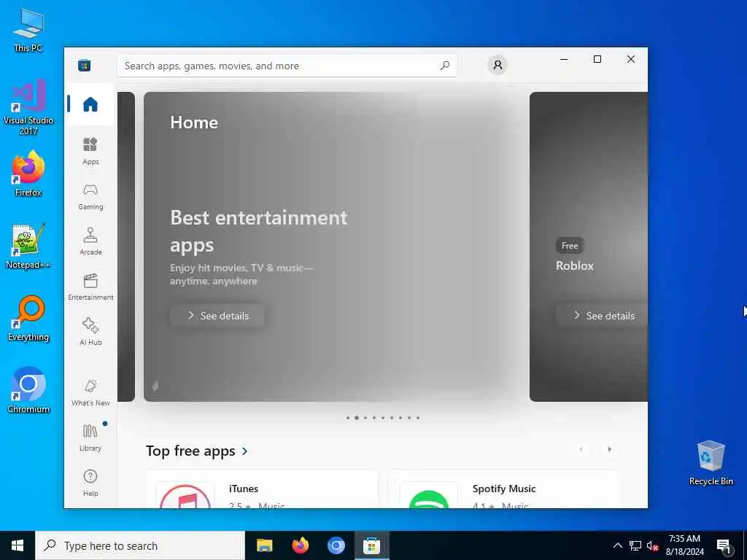Open the Spotify Music app listing
747x560 pixels.
[504, 489]
